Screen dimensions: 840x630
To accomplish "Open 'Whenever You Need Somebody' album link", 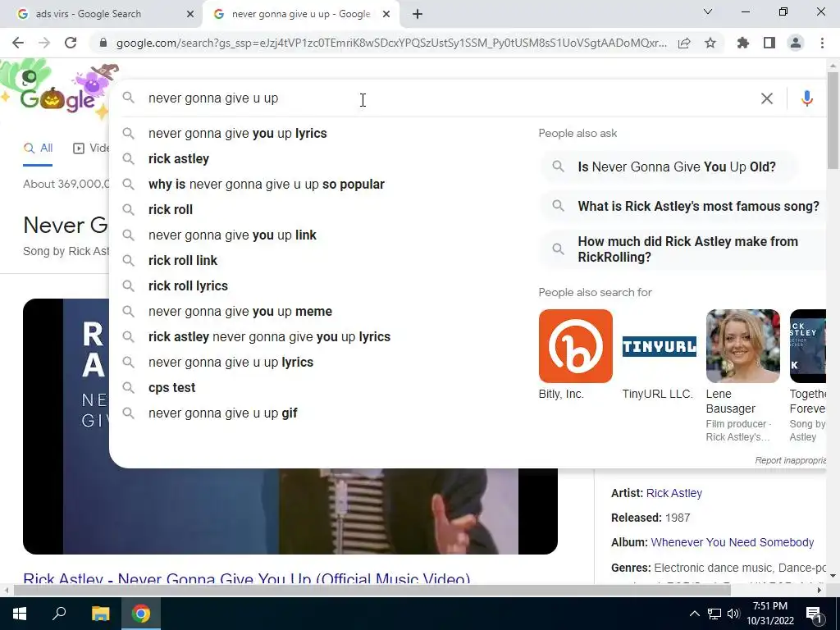I will tap(733, 542).
